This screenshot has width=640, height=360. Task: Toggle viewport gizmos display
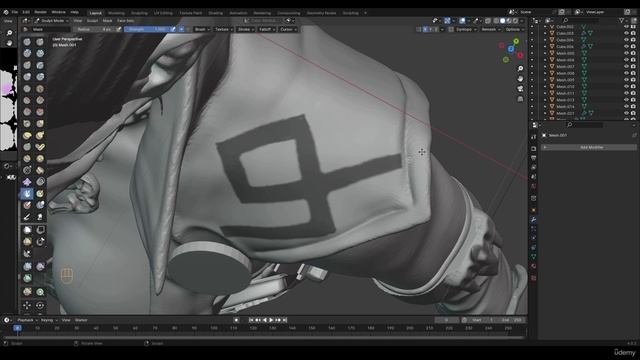[x=447, y=20]
